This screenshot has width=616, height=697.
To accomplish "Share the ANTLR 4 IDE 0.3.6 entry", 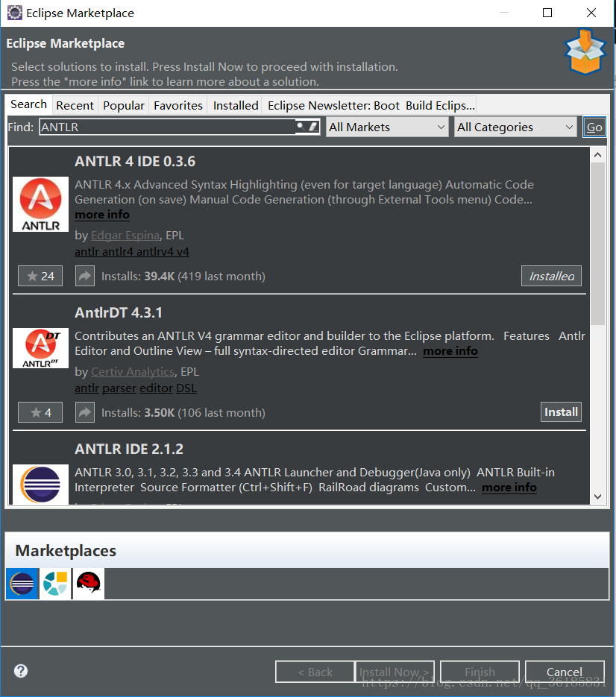I will tap(84, 276).
